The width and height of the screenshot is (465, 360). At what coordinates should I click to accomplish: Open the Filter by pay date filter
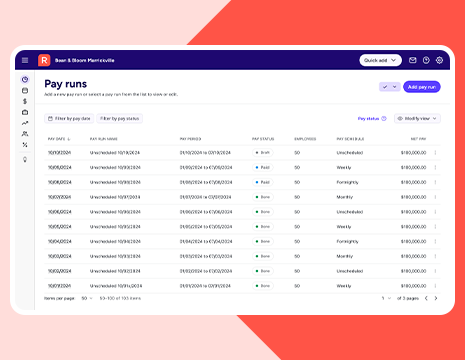69,118
